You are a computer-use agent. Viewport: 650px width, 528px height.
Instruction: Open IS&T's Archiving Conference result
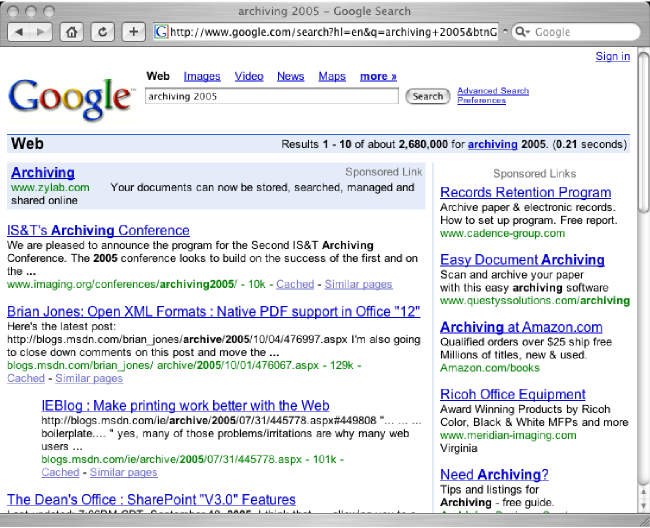98,230
